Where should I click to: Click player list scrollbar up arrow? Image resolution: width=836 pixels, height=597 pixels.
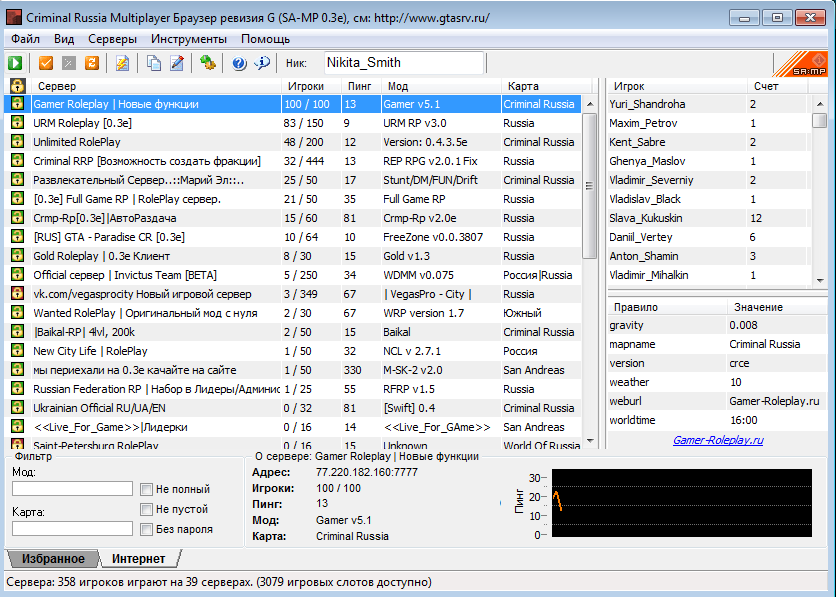820,104
